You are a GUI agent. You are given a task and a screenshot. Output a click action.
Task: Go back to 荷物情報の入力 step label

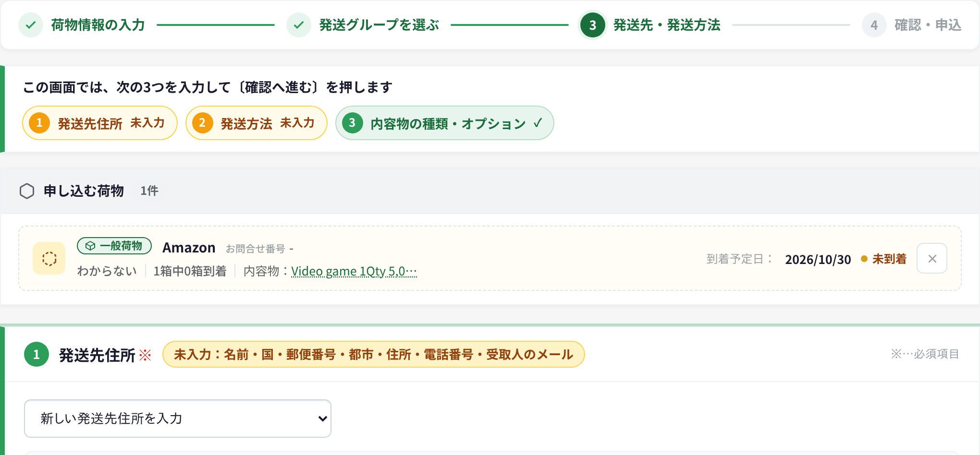click(x=98, y=25)
